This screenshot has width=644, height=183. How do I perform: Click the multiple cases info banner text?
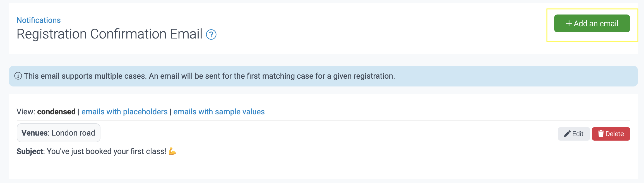[x=209, y=76]
